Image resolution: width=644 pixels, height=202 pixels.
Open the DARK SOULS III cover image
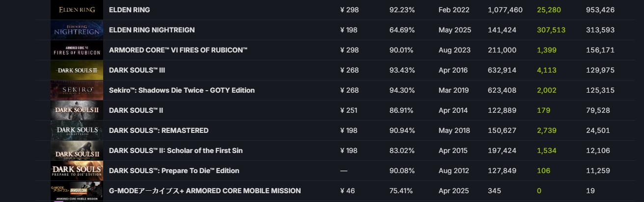pyautogui.click(x=77, y=70)
